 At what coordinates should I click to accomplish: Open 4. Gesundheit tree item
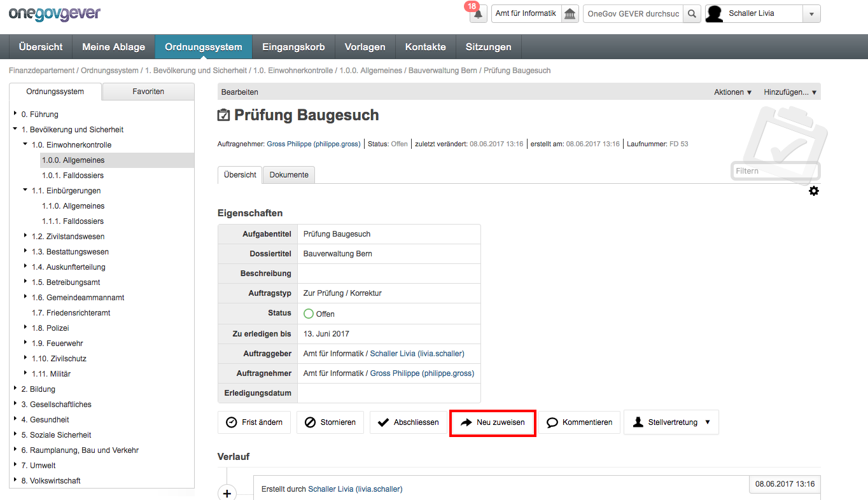(x=45, y=420)
